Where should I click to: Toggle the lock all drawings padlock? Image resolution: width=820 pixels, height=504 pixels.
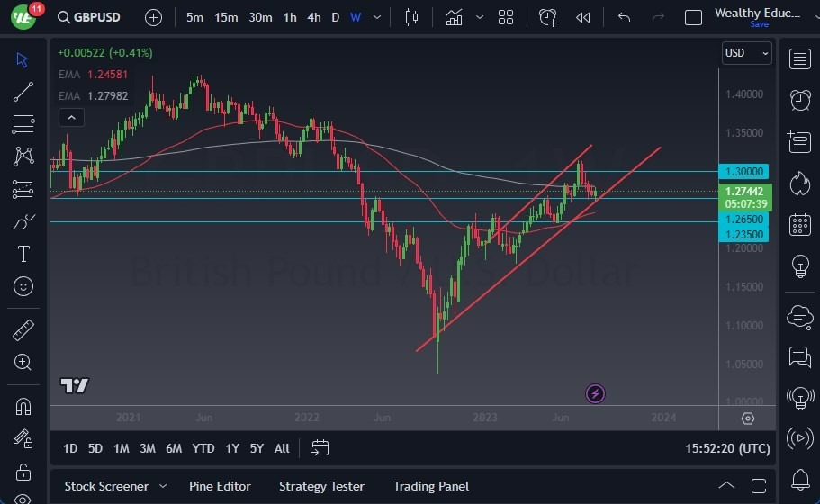(x=23, y=472)
